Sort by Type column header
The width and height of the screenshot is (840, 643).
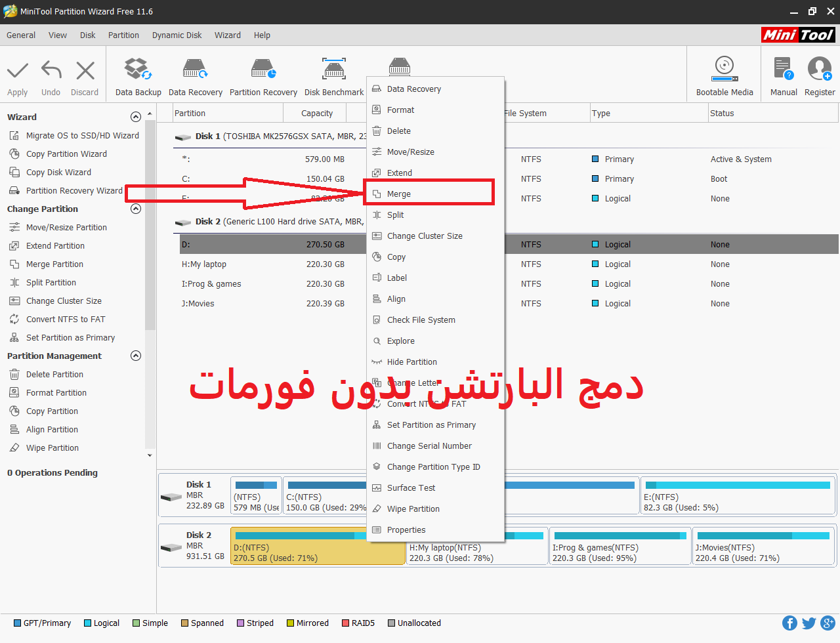pos(648,114)
